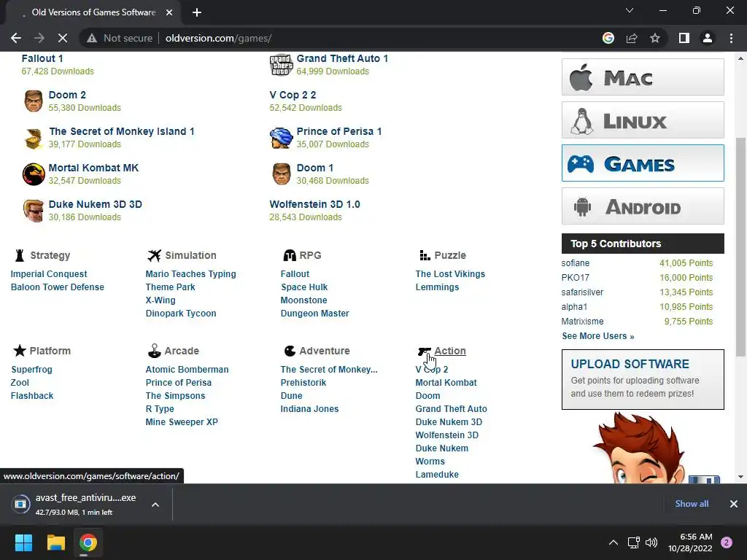Click the Simulation airplane icon

point(155,256)
